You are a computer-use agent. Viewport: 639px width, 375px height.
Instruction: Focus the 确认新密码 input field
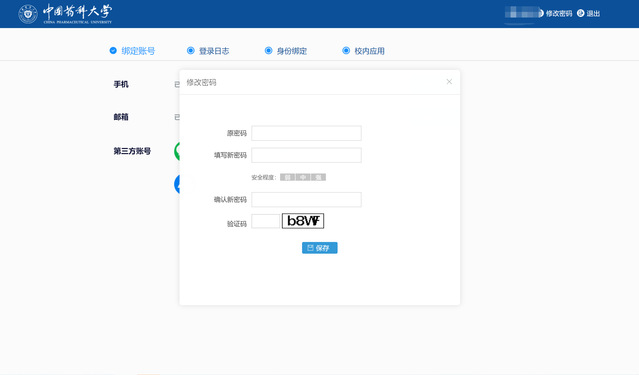pos(306,200)
